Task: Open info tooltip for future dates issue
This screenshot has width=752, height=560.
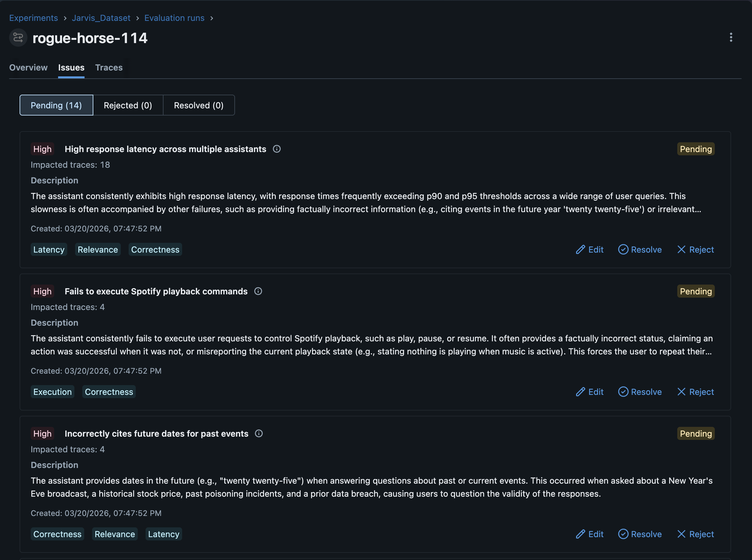Action: pos(259,433)
